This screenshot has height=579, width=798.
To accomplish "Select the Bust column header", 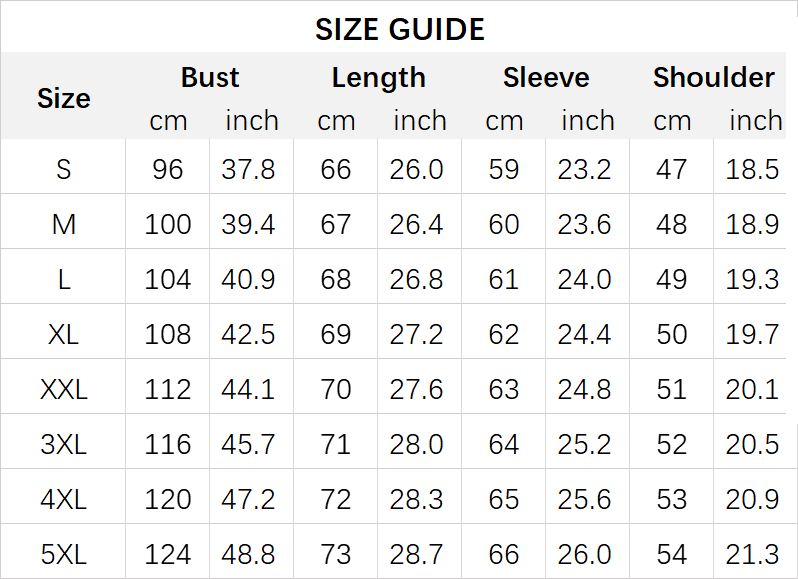I will click(210, 77).
